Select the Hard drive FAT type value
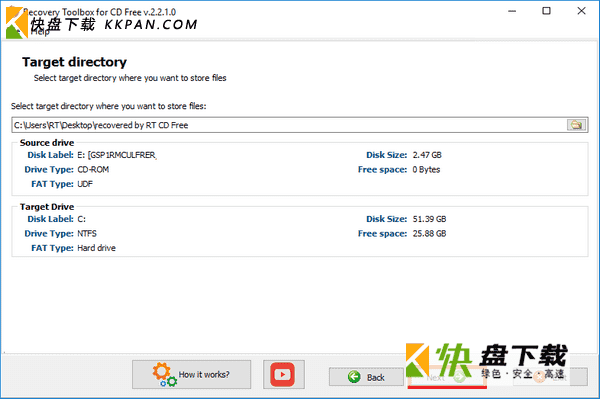600x399 pixels. 96,248
